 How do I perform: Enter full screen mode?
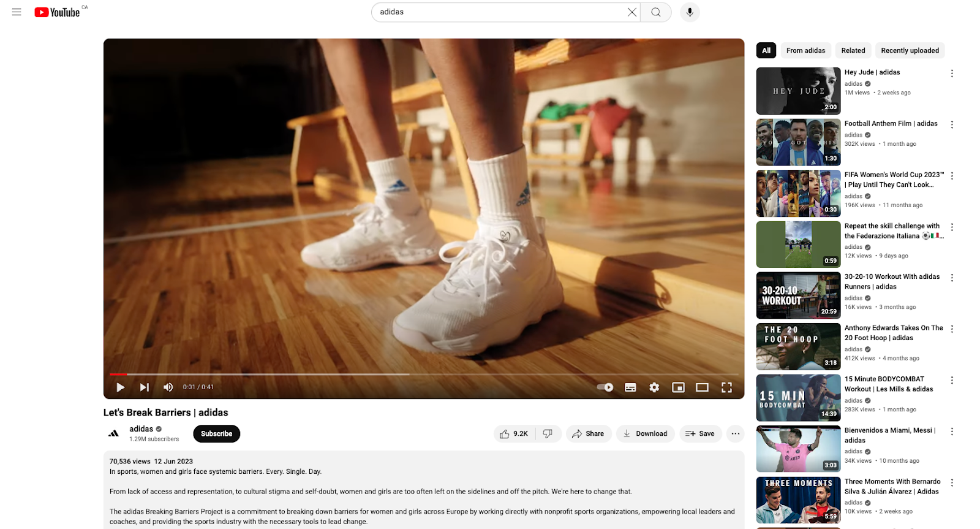726,387
